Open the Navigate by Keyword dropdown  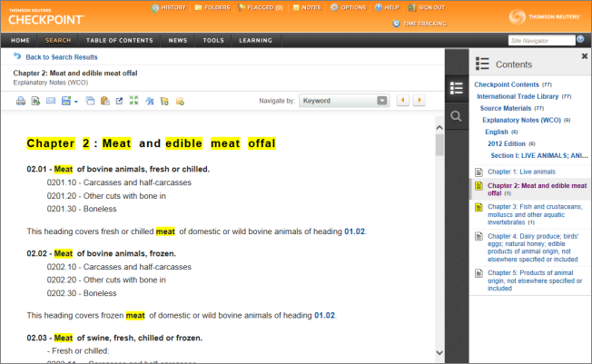pyautogui.click(x=344, y=101)
